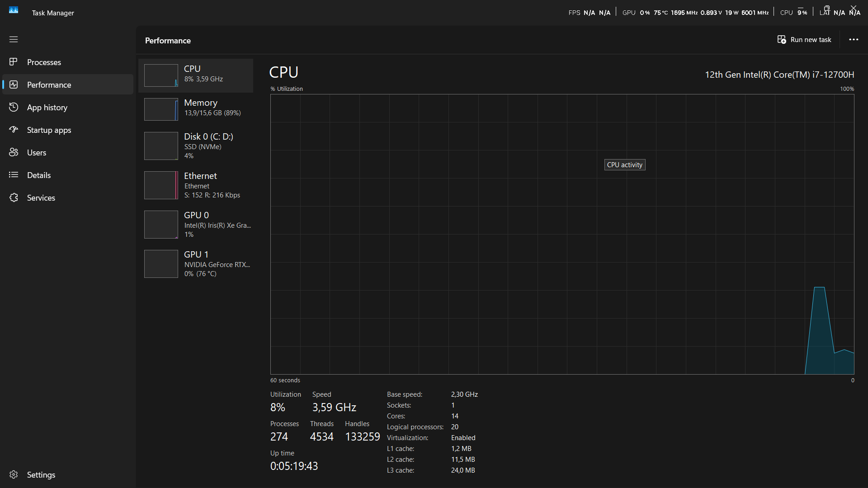Open the Settings gear icon
Image resolution: width=868 pixels, height=488 pixels.
(x=14, y=474)
